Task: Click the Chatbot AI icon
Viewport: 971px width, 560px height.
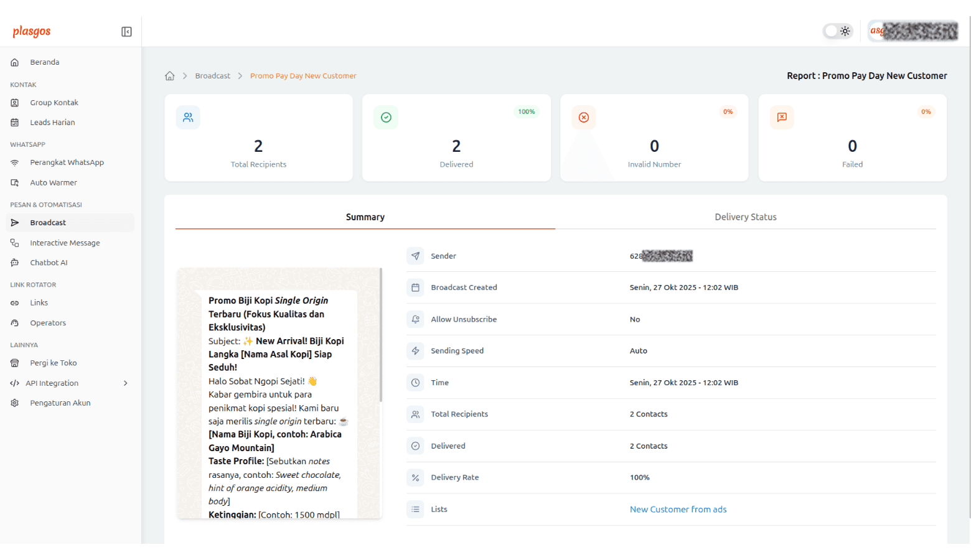Action: 15,263
